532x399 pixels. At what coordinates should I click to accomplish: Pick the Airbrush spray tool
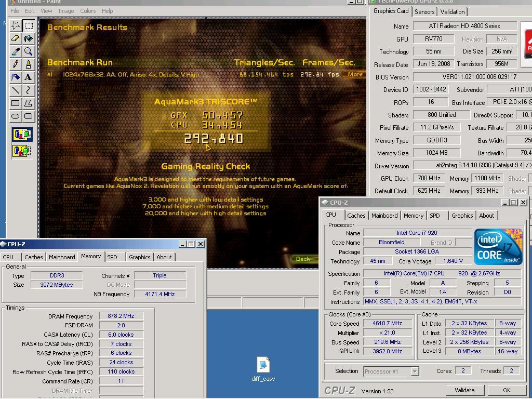tap(15, 77)
